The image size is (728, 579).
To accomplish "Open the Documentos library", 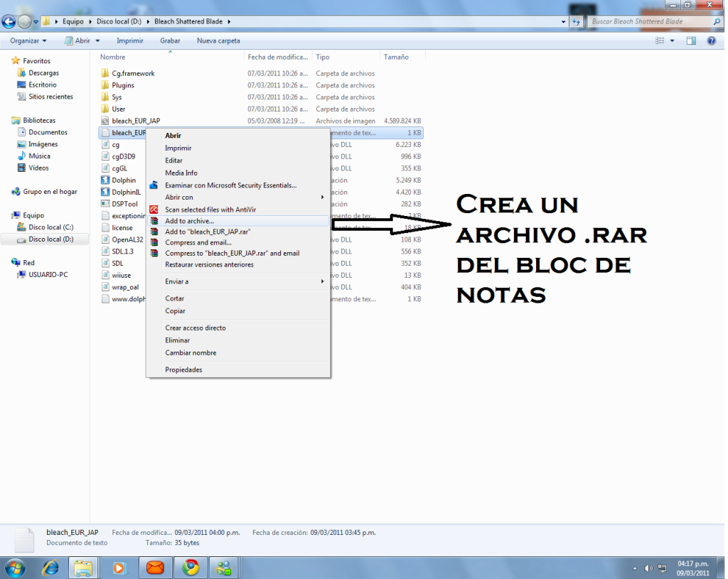I will (x=48, y=132).
